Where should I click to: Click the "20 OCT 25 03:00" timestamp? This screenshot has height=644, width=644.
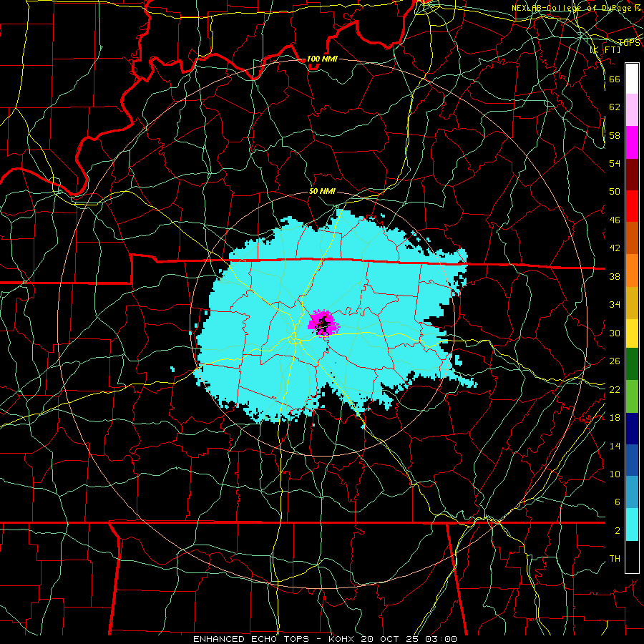pos(409,639)
